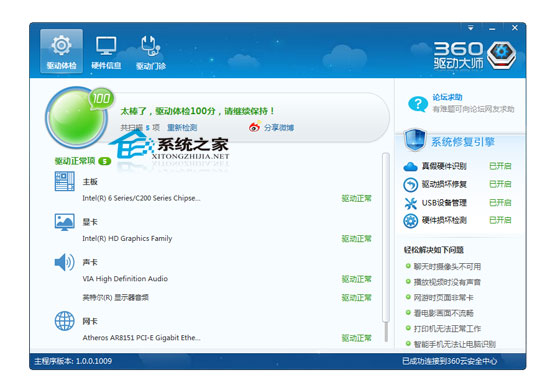Click the 分享微博 link
This screenshot has height=388, width=550.
(279, 128)
